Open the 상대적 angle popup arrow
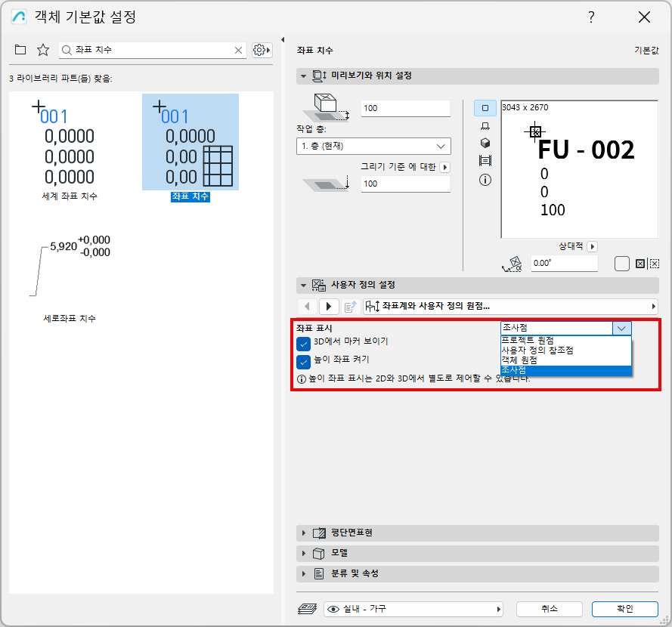 click(593, 247)
